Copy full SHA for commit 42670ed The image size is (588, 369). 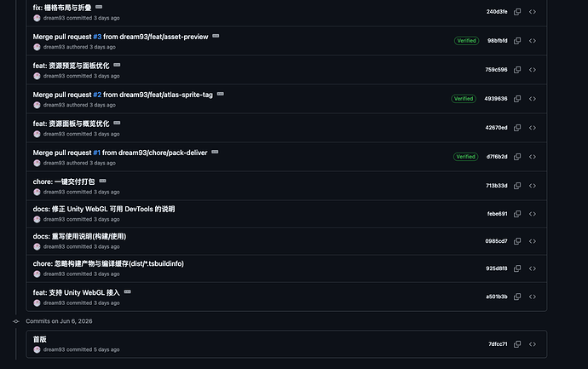tap(517, 128)
